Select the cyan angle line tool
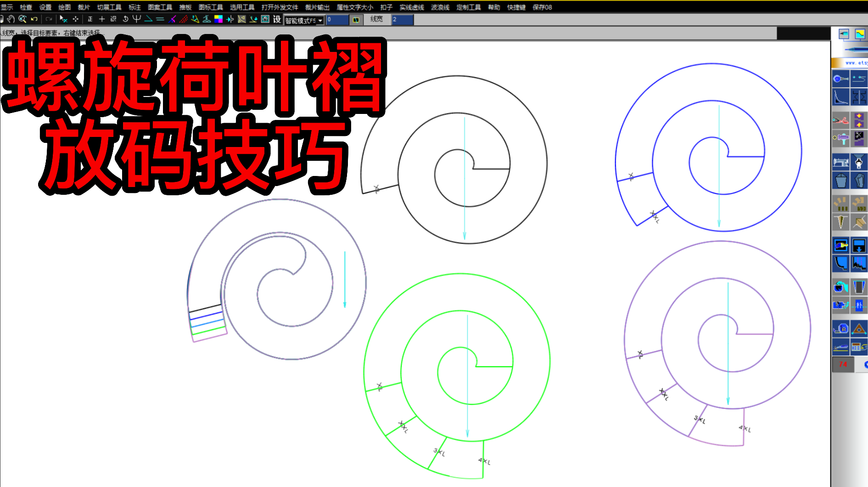Viewport: 868px width, 487px height. pyautogui.click(x=148, y=19)
